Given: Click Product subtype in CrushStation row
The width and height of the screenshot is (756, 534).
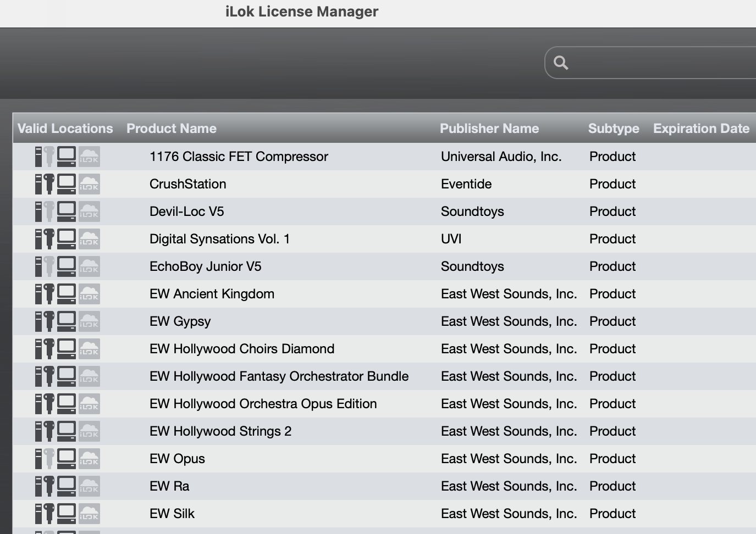Looking at the screenshot, I should [x=612, y=184].
